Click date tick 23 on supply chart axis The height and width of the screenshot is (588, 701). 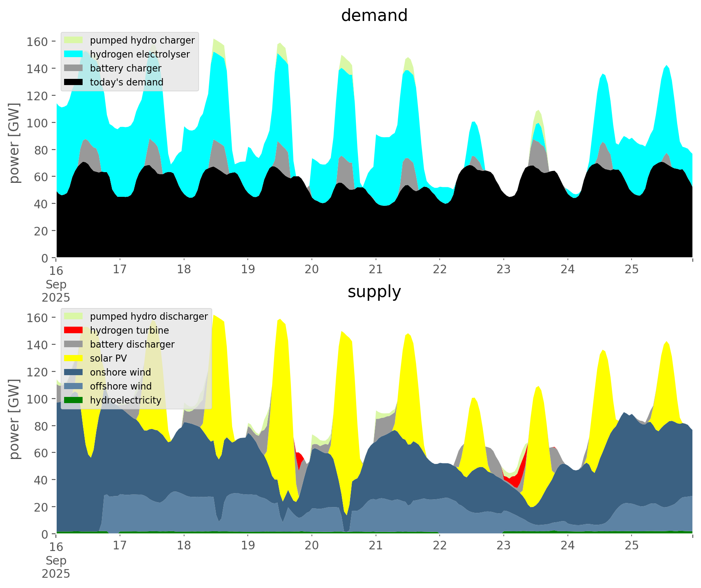coord(503,546)
